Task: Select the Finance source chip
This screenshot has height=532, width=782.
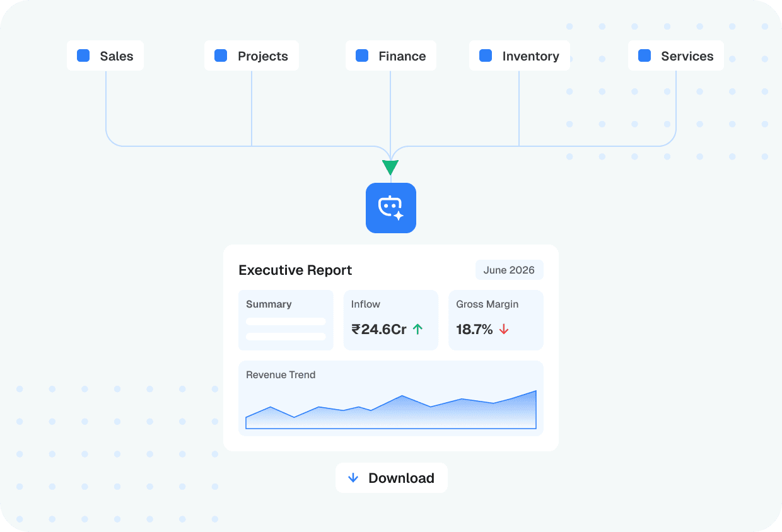Action: point(391,55)
